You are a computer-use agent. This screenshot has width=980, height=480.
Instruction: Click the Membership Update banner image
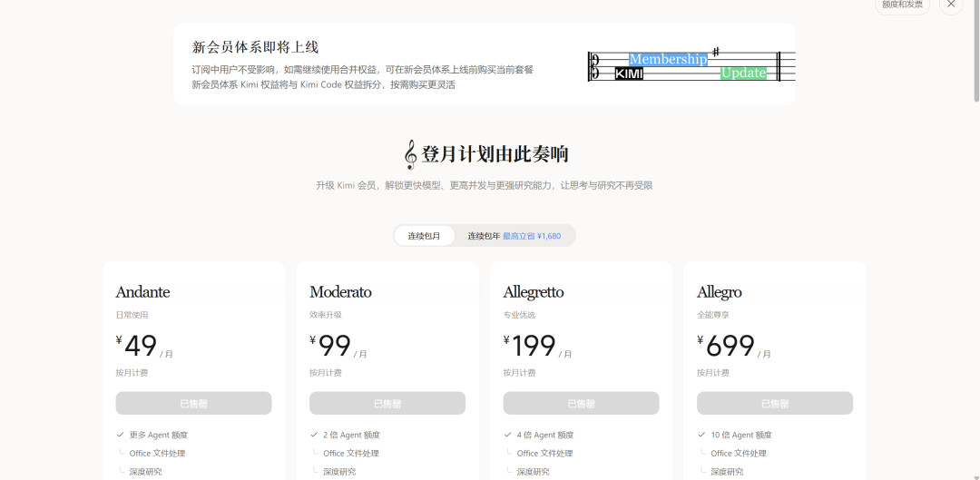691,65
